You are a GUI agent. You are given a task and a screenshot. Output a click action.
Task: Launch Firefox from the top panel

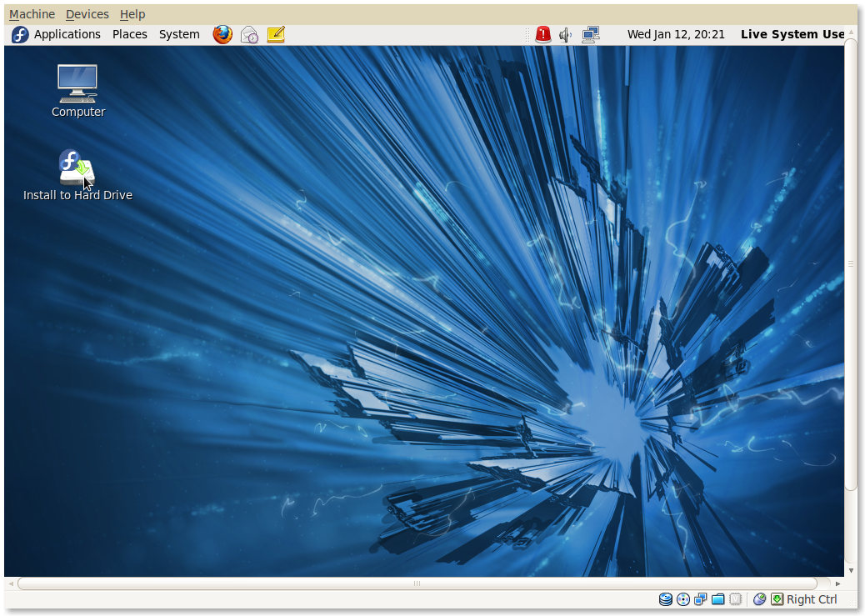(222, 34)
